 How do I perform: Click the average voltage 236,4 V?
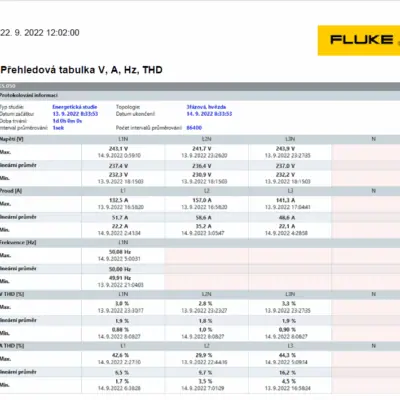point(202,166)
